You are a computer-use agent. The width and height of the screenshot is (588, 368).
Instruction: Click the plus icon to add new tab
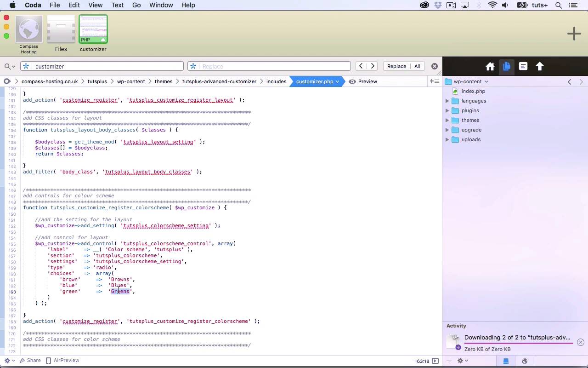click(574, 34)
